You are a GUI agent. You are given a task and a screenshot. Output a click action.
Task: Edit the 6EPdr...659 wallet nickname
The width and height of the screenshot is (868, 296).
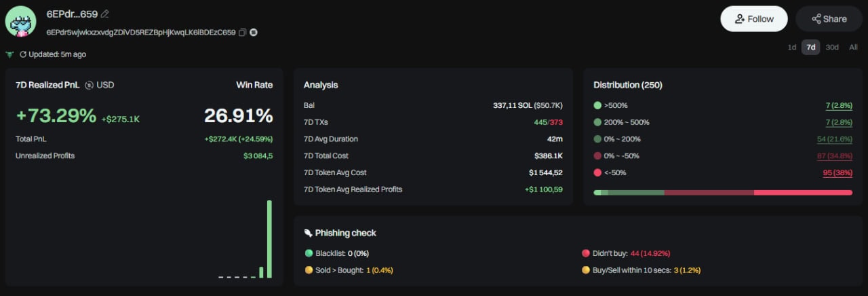(104, 14)
